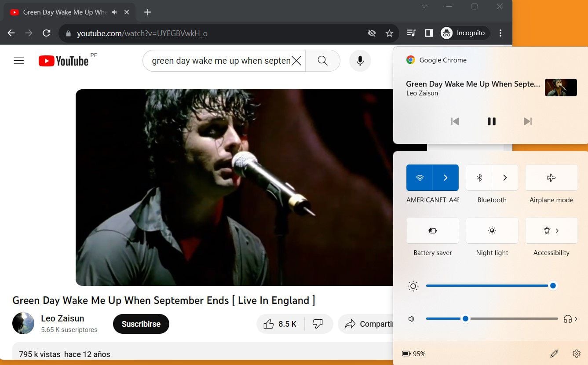Skip to previous track in media flyout
This screenshot has width=588, height=365.
(455, 121)
